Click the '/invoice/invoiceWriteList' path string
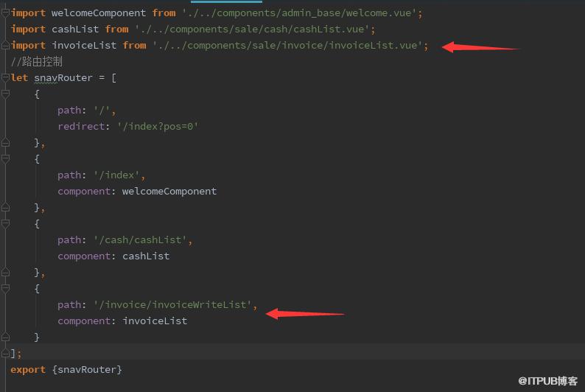 (172, 305)
